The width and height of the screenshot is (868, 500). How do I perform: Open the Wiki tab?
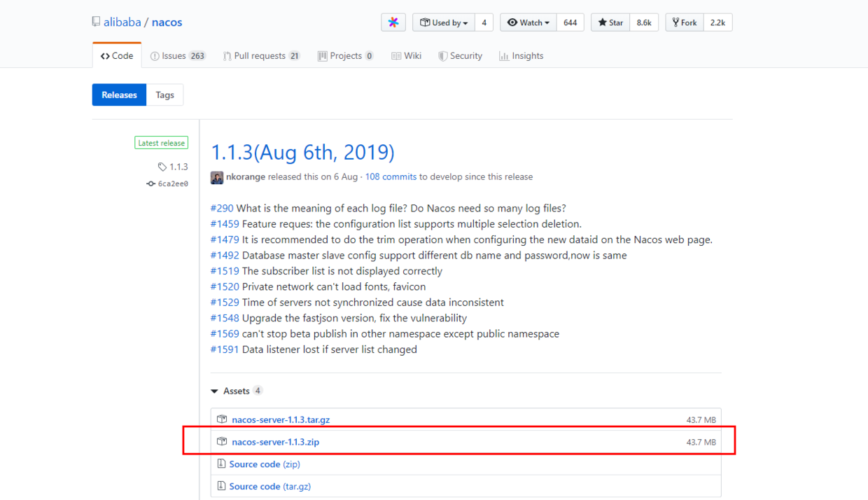pyautogui.click(x=407, y=56)
